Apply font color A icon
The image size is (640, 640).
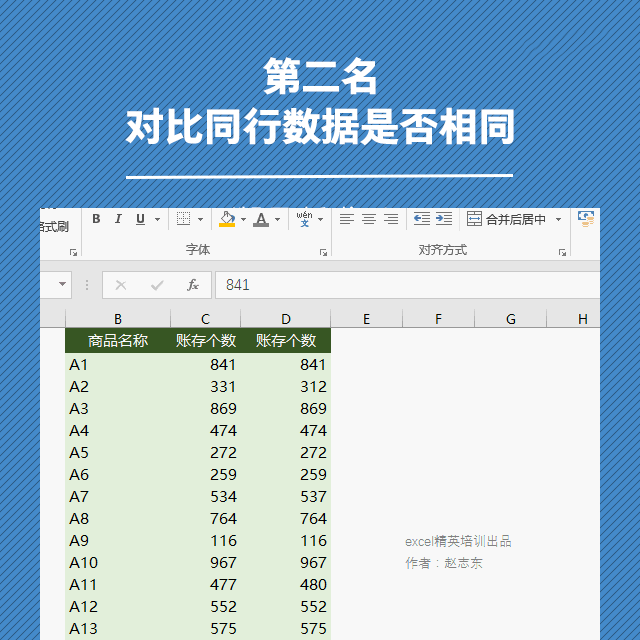[261, 219]
